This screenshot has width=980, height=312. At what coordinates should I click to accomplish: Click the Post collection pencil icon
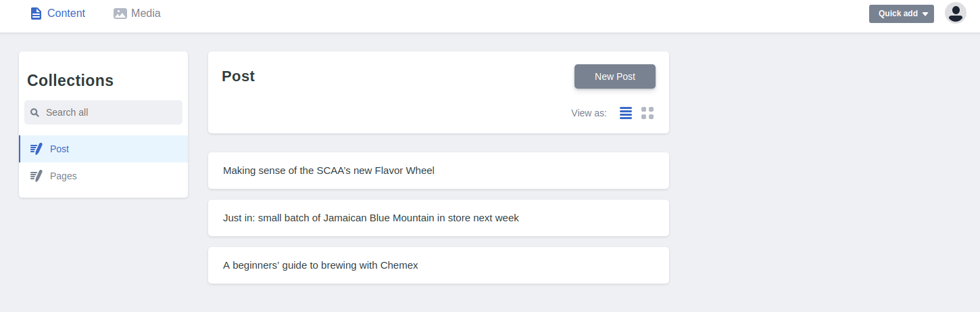36,149
